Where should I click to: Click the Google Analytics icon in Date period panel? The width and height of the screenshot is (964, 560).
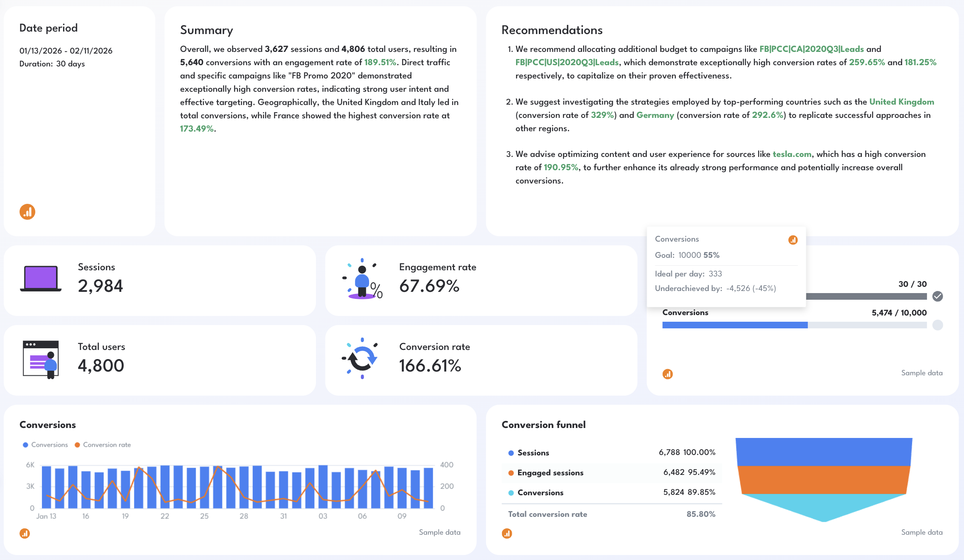coord(27,212)
